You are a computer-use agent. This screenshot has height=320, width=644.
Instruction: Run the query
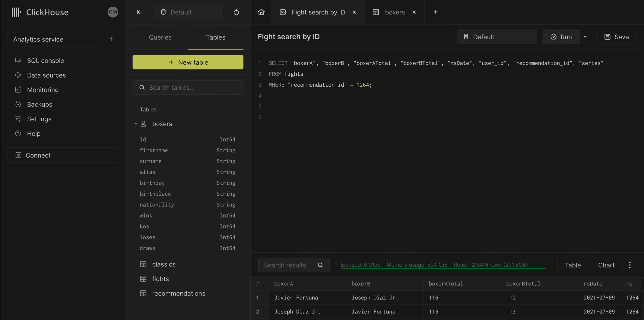[561, 37]
